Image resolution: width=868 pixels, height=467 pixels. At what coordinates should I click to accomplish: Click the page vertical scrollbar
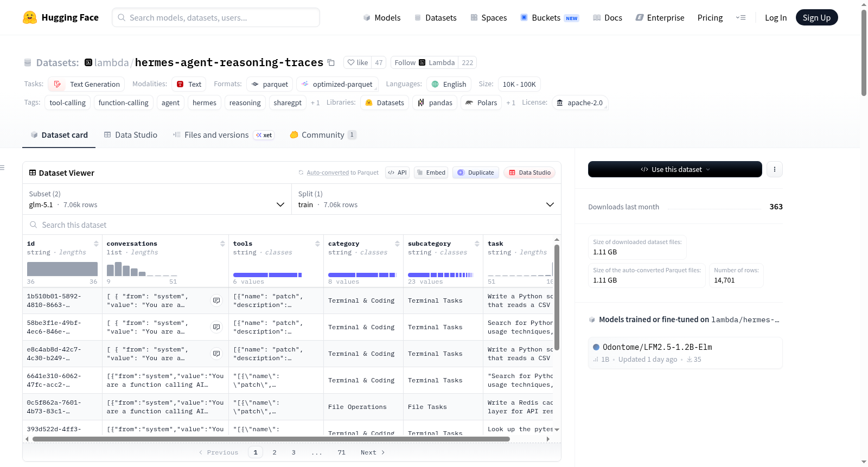[x=864, y=53]
